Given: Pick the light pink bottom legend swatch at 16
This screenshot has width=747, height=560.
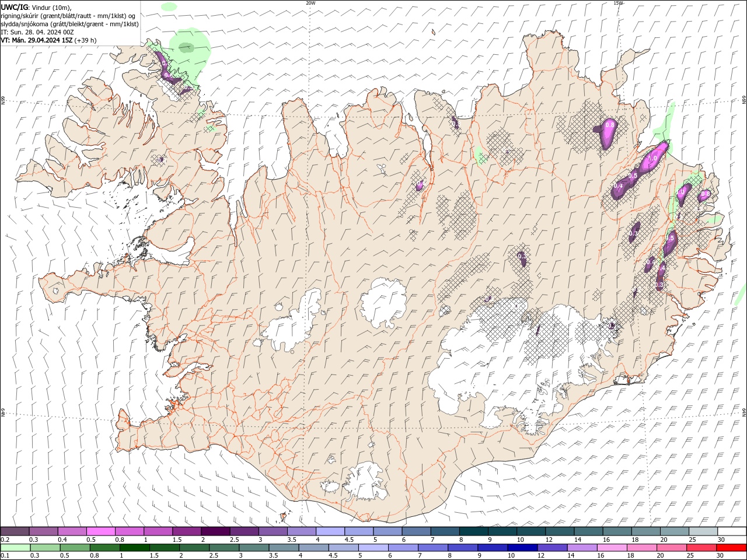Looking at the screenshot, I should tap(611, 548).
